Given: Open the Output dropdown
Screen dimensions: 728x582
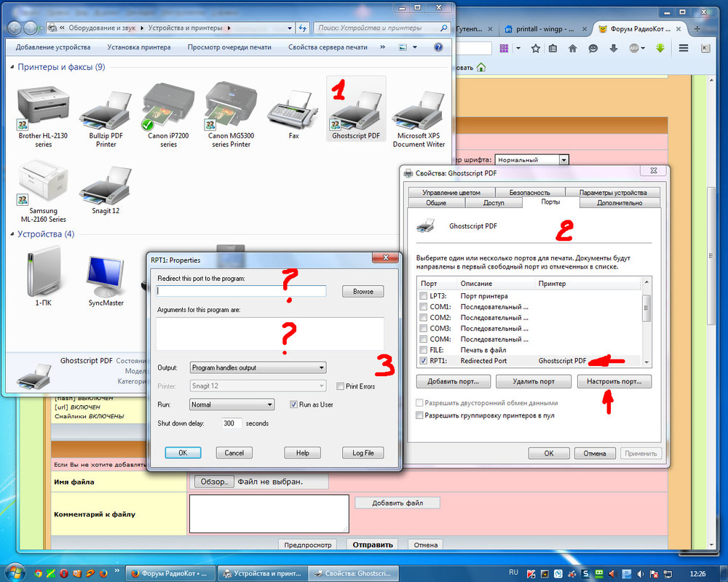Looking at the screenshot, I should 258,367.
